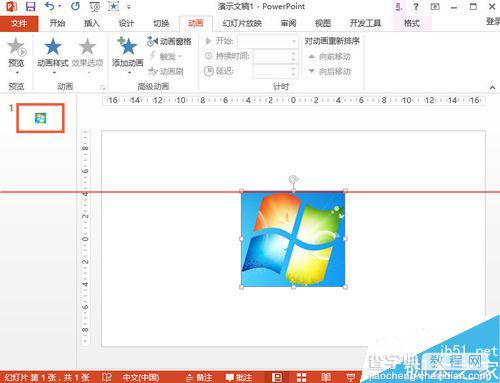Click the rotation handle above the picture
The height and width of the screenshot is (383, 500).
(293, 180)
